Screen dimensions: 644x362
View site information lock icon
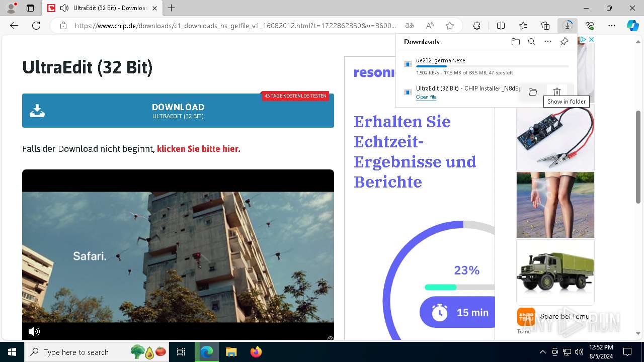63,26
